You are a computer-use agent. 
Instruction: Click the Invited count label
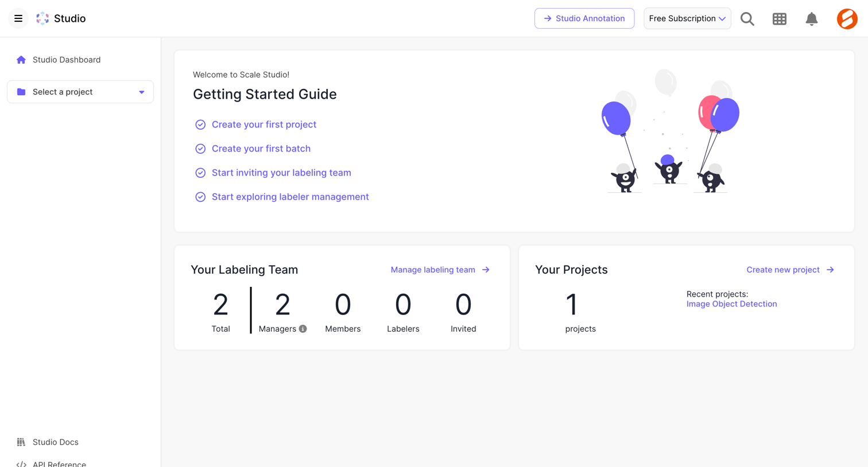tap(463, 329)
